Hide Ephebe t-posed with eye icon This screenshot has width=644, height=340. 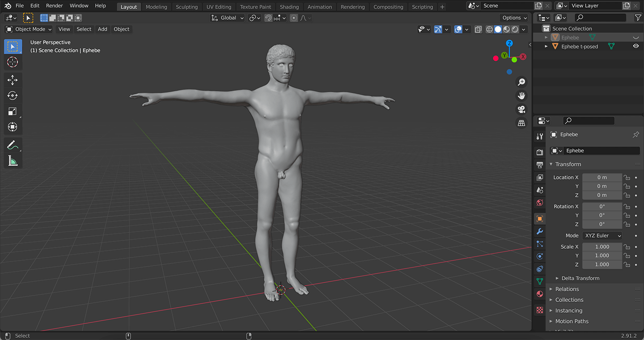click(636, 47)
